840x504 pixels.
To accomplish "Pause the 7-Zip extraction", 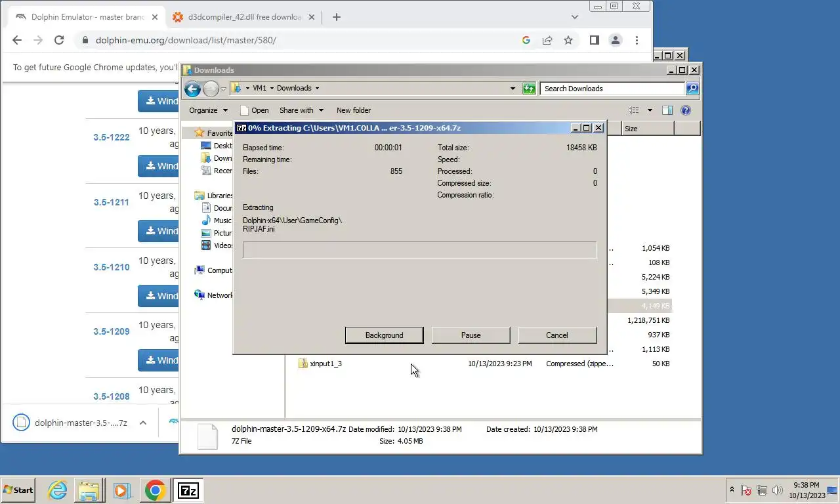I will coord(471,335).
